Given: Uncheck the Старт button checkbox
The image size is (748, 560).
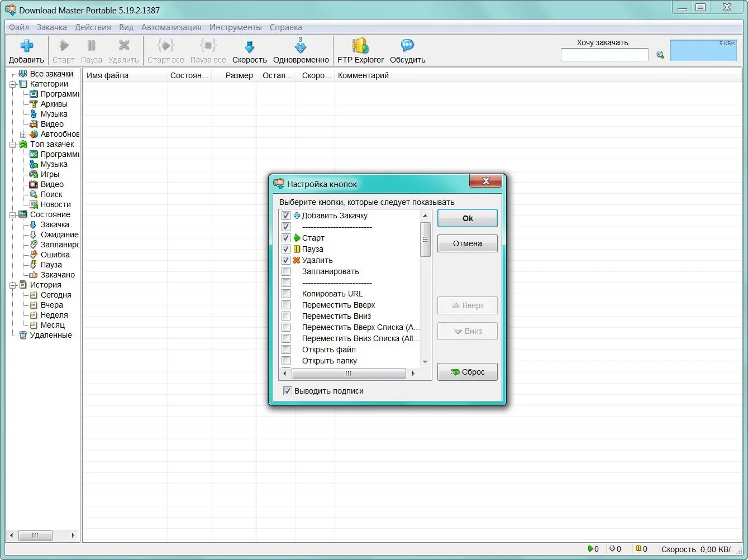Looking at the screenshot, I should [286, 238].
